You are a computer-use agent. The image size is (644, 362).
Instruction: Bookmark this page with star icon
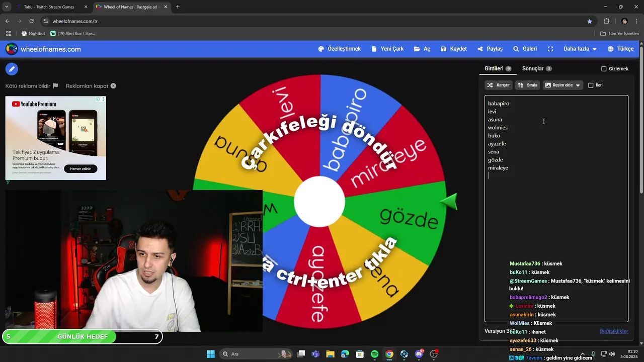pos(590,21)
